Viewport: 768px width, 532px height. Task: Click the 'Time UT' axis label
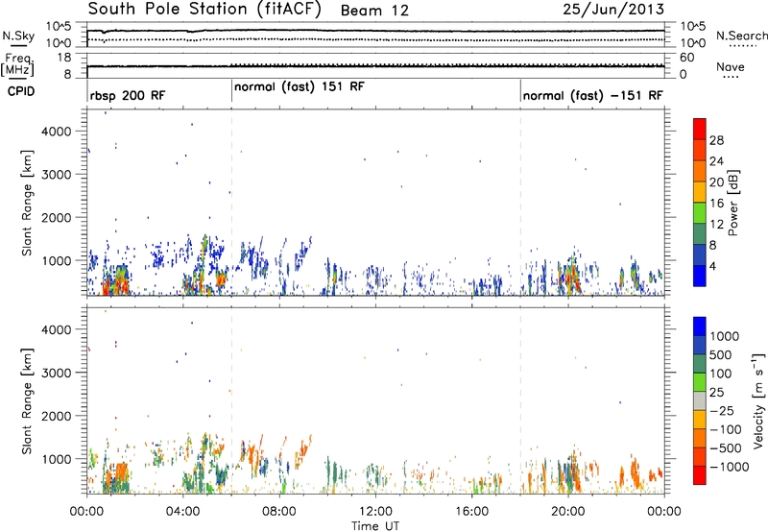click(375, 526)
